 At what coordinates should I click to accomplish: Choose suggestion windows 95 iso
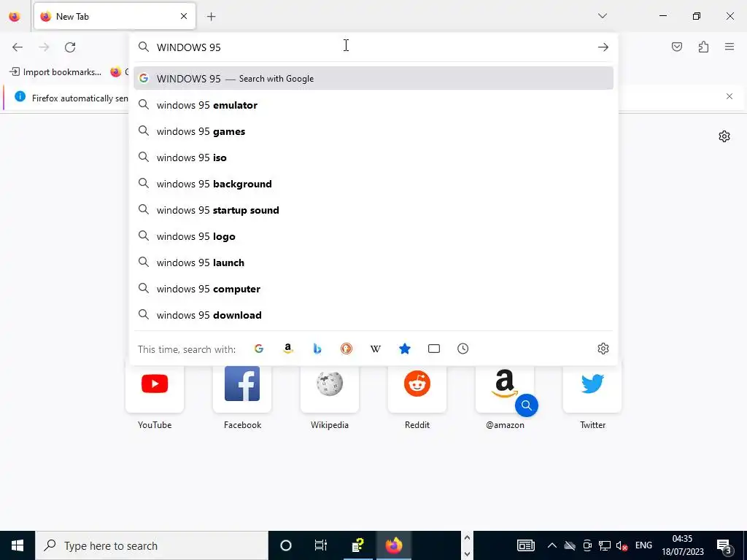(x=373, y=157)
